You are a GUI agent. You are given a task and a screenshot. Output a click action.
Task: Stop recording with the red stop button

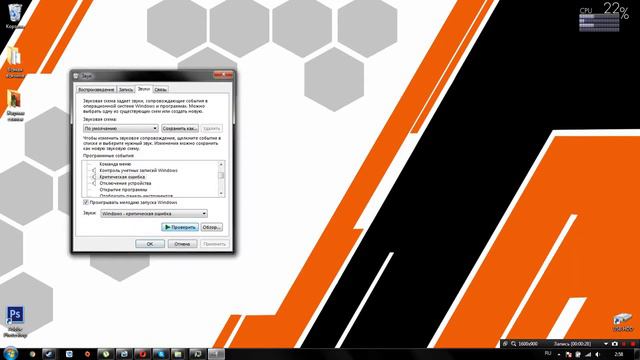tap(633, 344)
